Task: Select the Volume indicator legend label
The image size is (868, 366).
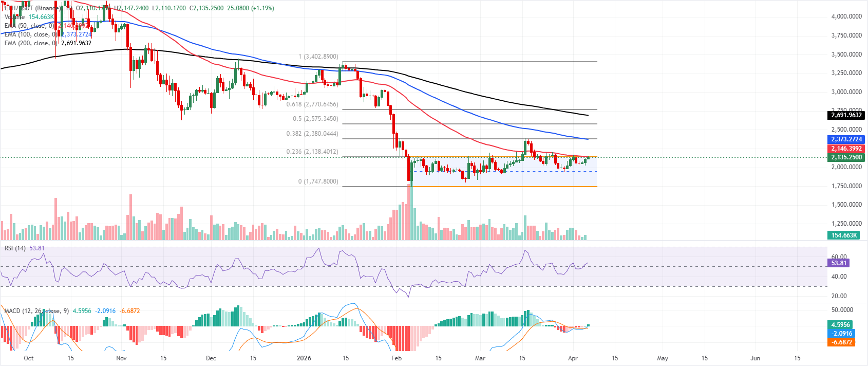Action: [14, 17]
